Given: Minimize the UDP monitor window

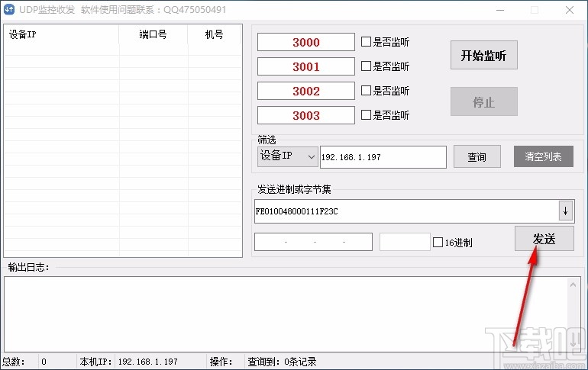Looking at the screenshot, I should pyautogui.click(x=500, y=10).
